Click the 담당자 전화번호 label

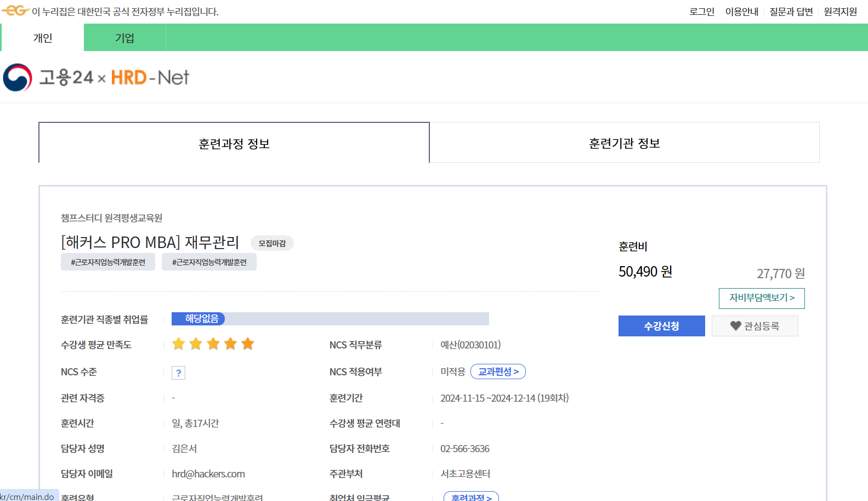[x=359, y=448]
